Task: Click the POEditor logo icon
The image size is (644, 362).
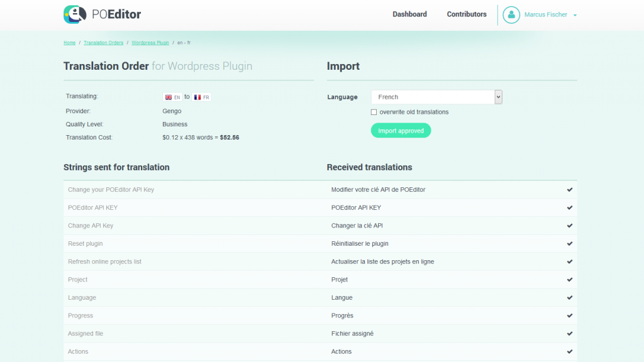Action: tap(75, 14)
